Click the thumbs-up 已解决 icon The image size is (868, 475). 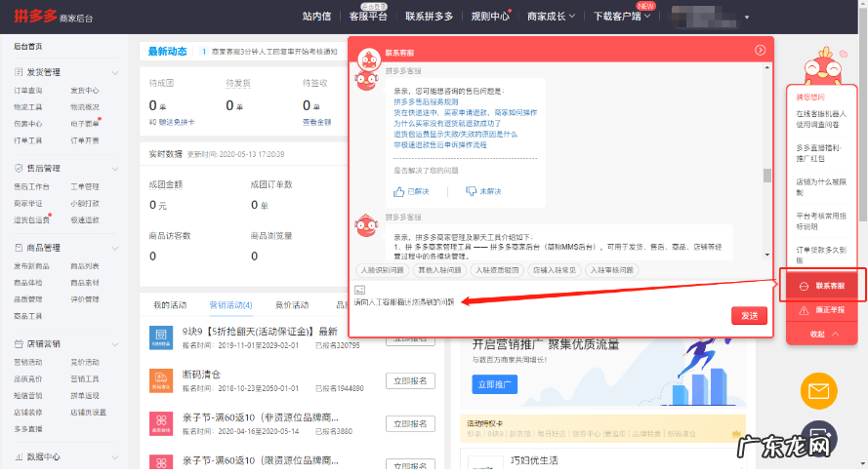click(x=398, y=191)
